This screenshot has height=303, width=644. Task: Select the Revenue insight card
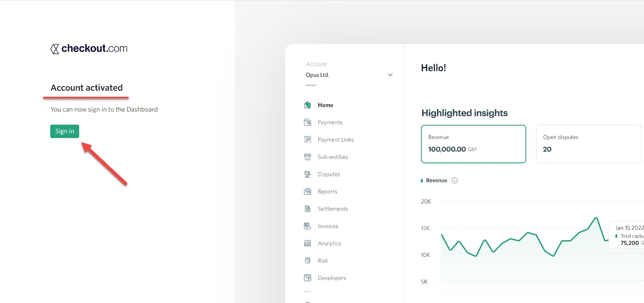click(x=473, y=144)
